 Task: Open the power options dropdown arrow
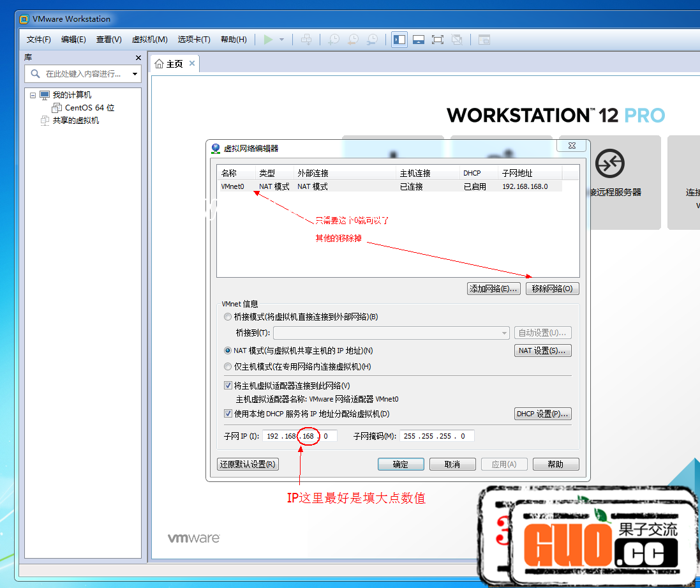[281, 40]
